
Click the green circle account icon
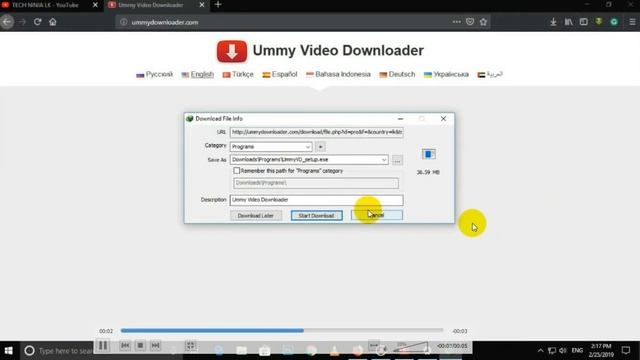614,22
